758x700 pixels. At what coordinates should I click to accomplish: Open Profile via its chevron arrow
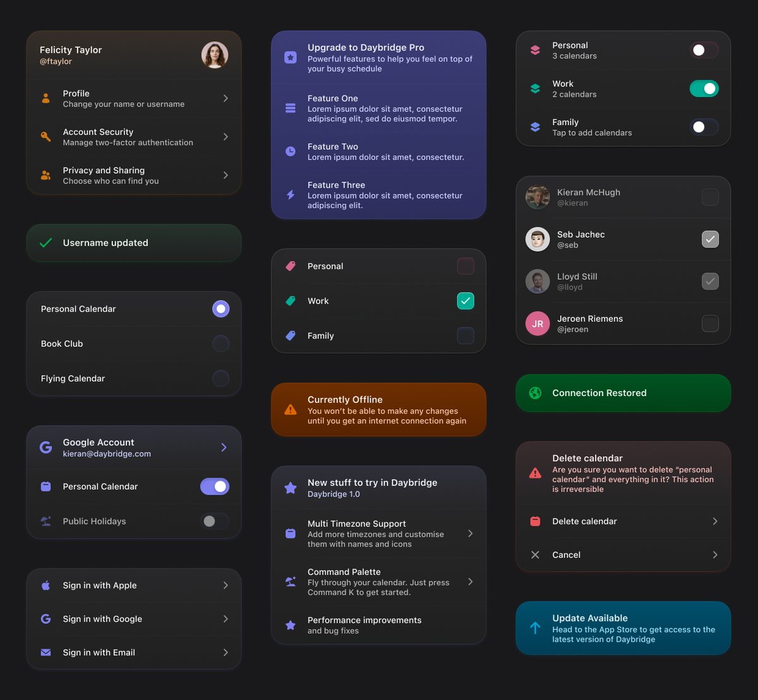coord(226,99)
